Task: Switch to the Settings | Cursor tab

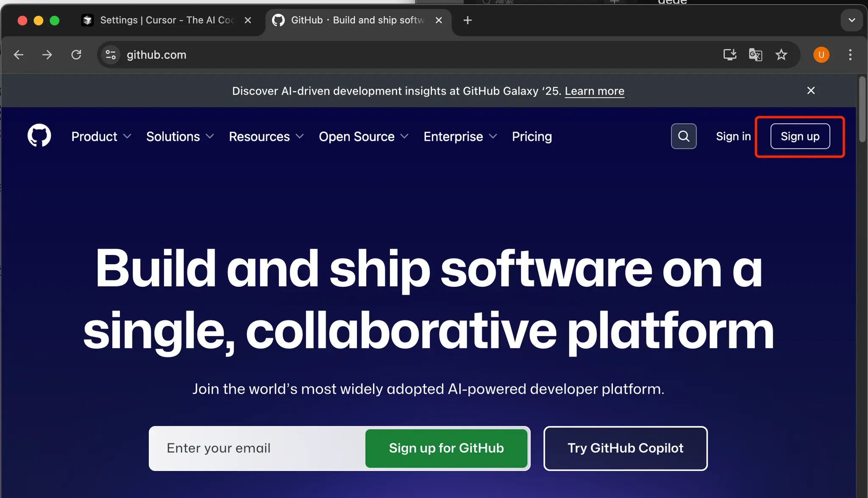Action: (x=167, y=20)
